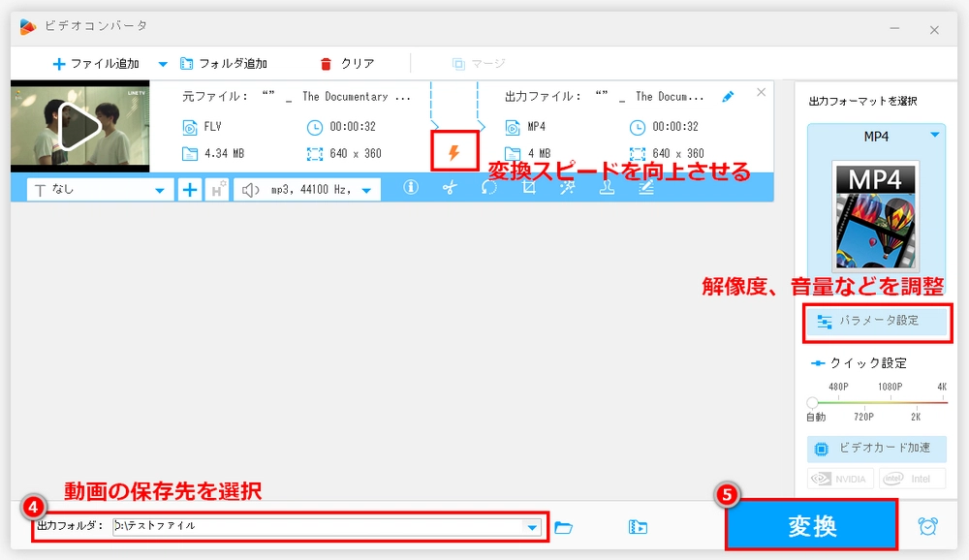Click the source FLV format icon
The image size is (969, 560).
point(190,127)
